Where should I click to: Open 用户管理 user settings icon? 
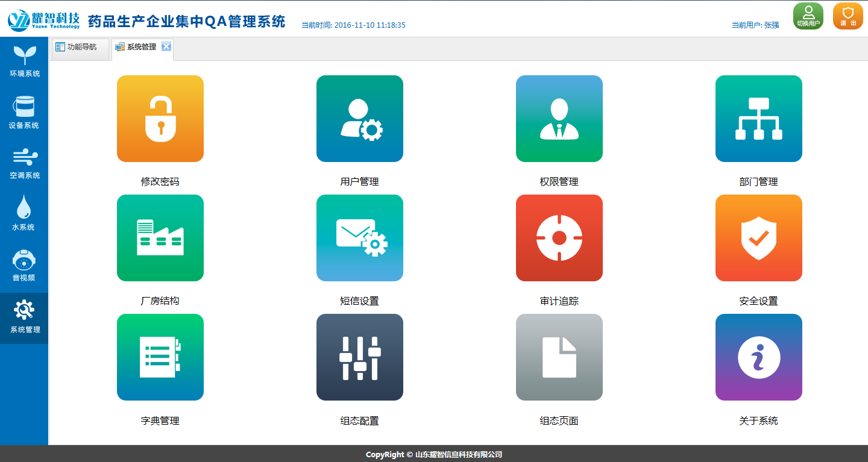coord(359,119)
